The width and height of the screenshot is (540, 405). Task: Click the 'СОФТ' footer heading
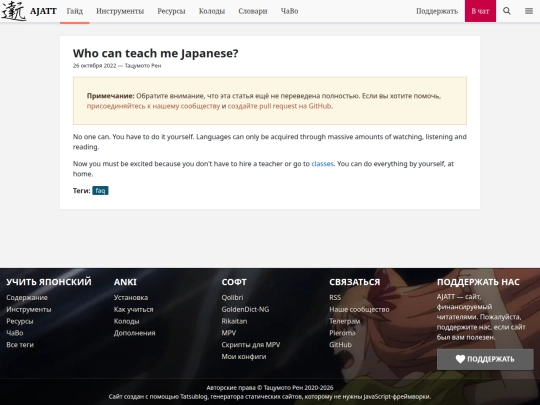(234, 282)
